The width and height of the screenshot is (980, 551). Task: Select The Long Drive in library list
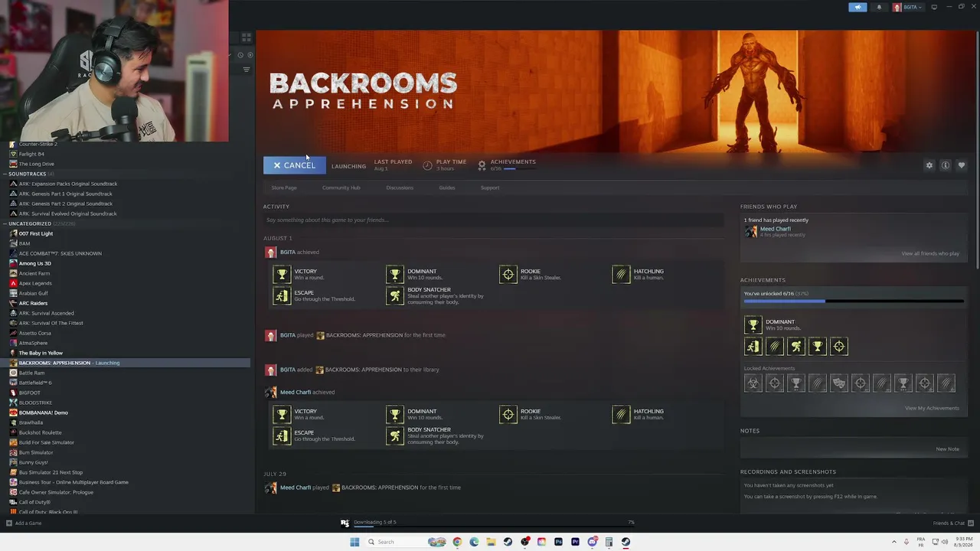click(x=37, y=164)
